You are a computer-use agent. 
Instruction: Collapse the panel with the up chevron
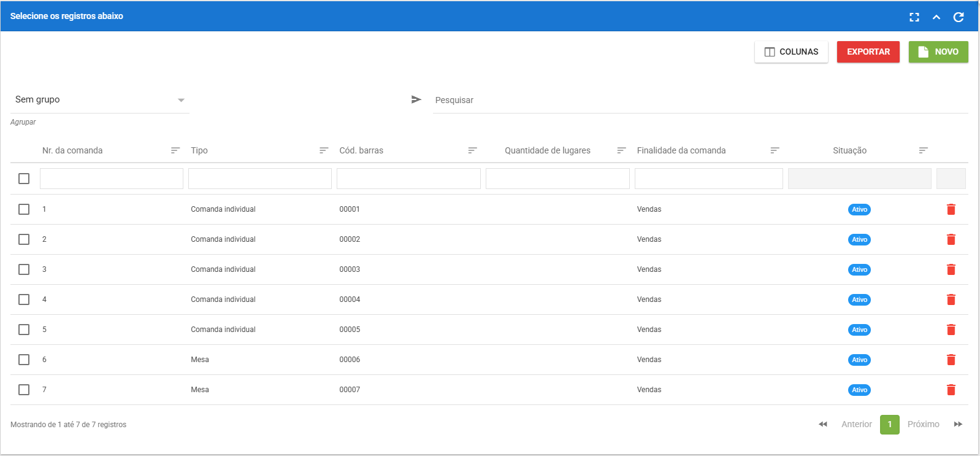(936, 17)
